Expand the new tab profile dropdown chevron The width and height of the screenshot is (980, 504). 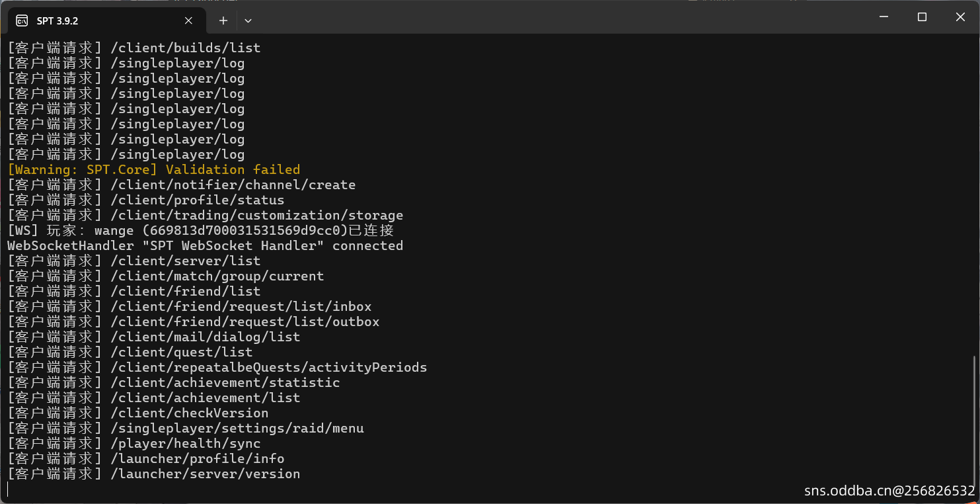[248, 21]
